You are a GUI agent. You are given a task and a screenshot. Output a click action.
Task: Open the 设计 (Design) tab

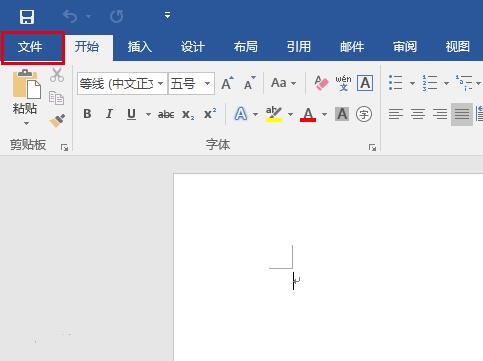[192, 47]
